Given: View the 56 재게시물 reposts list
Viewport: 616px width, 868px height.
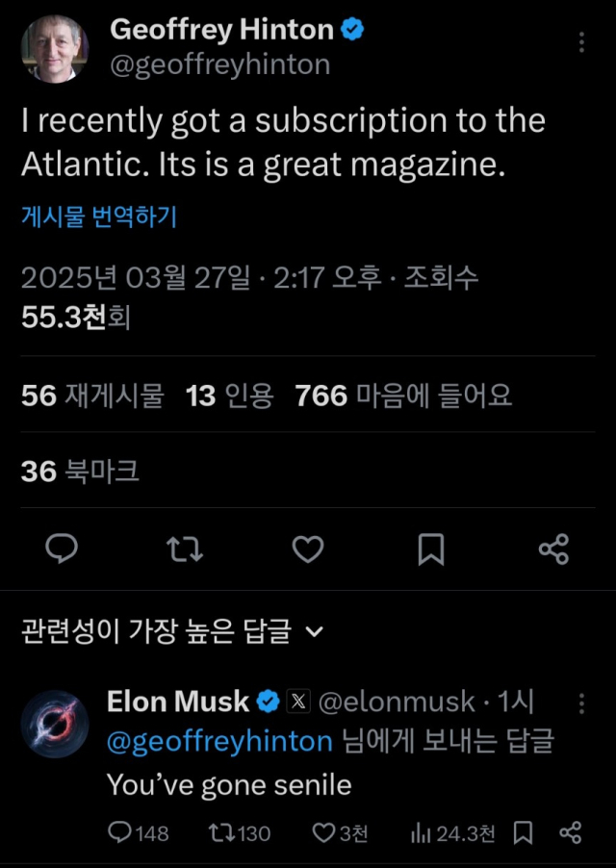Looking at the screenshot, I should coord(92,396).
